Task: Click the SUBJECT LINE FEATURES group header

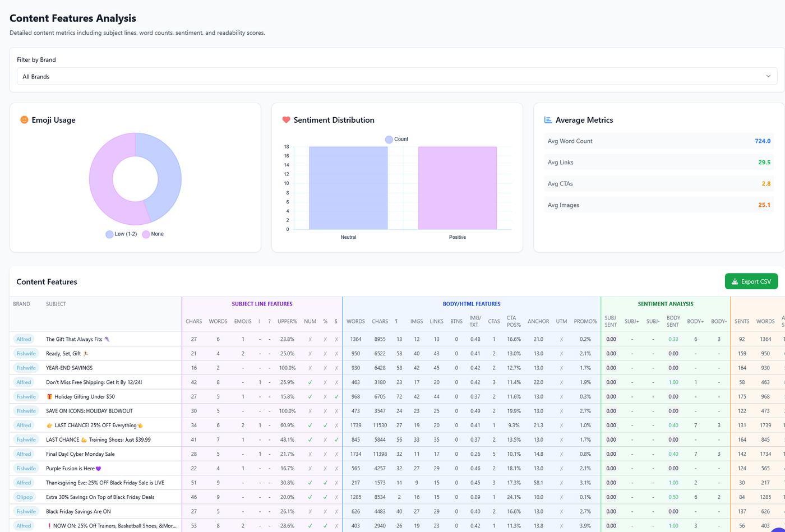Action: 262,304
